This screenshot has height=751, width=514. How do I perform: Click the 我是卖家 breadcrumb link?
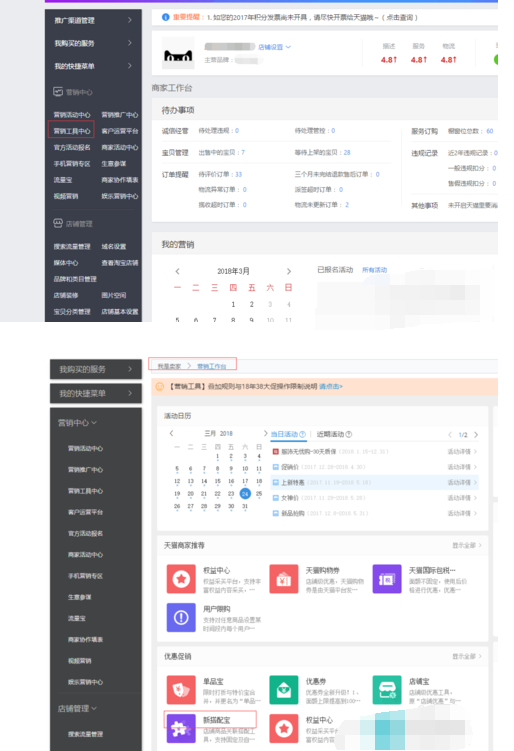pyautogui.click(x=169, y=366)
